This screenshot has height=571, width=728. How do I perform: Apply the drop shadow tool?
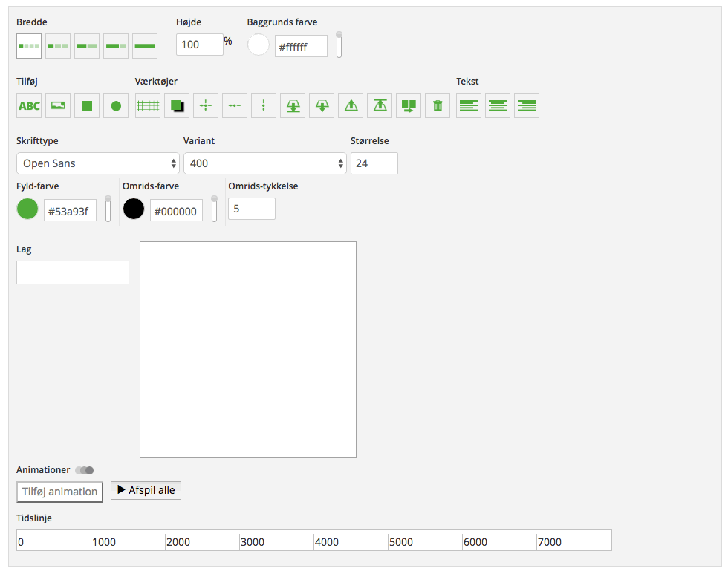point(177,105)
